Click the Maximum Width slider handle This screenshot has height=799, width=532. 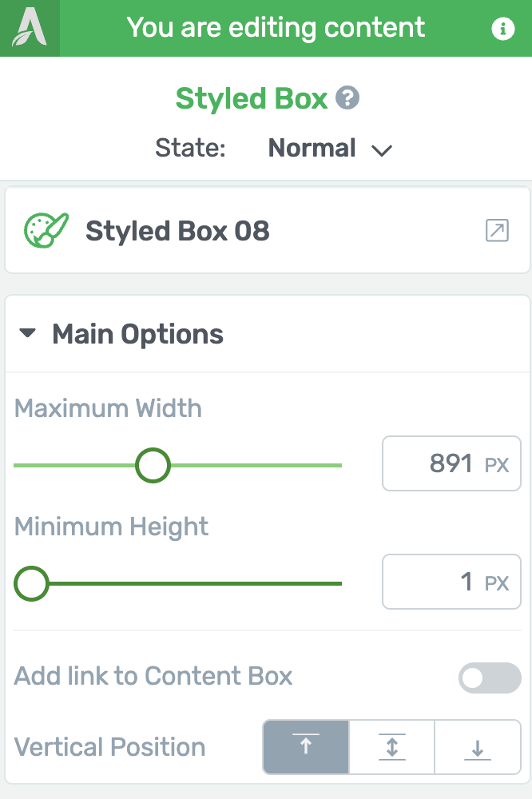(x=153, y=465)
